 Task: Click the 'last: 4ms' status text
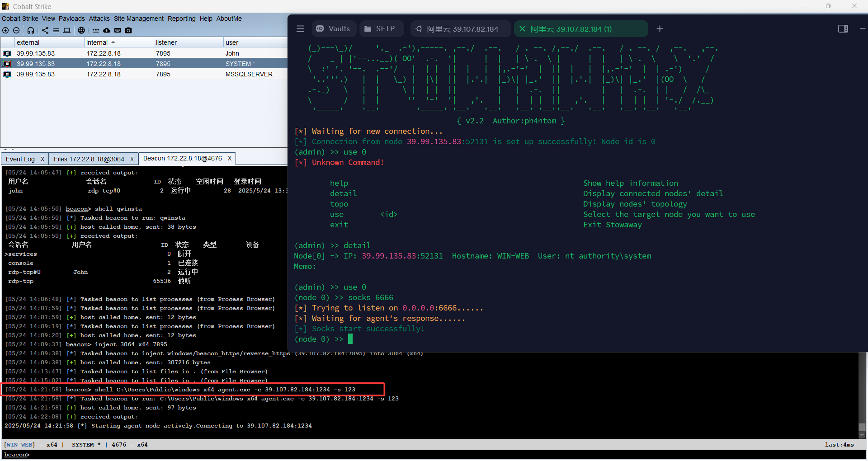[x=840, y=445]
